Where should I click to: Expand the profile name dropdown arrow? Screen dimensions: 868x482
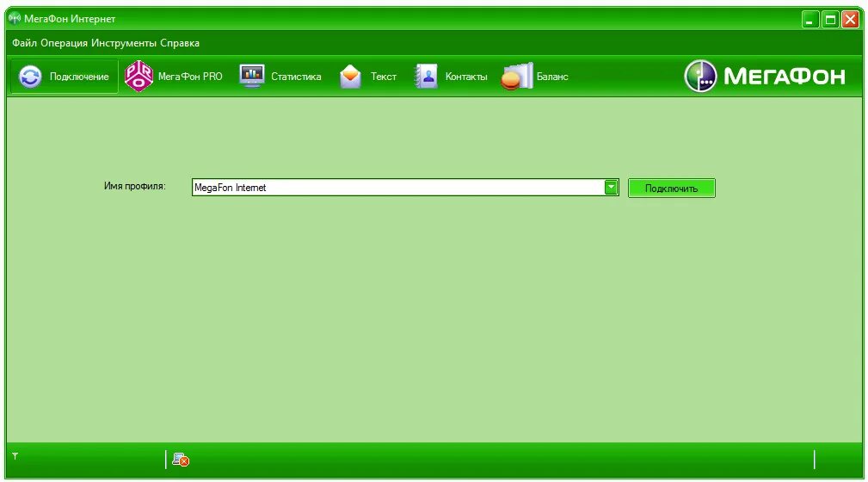tap(611, 188)
